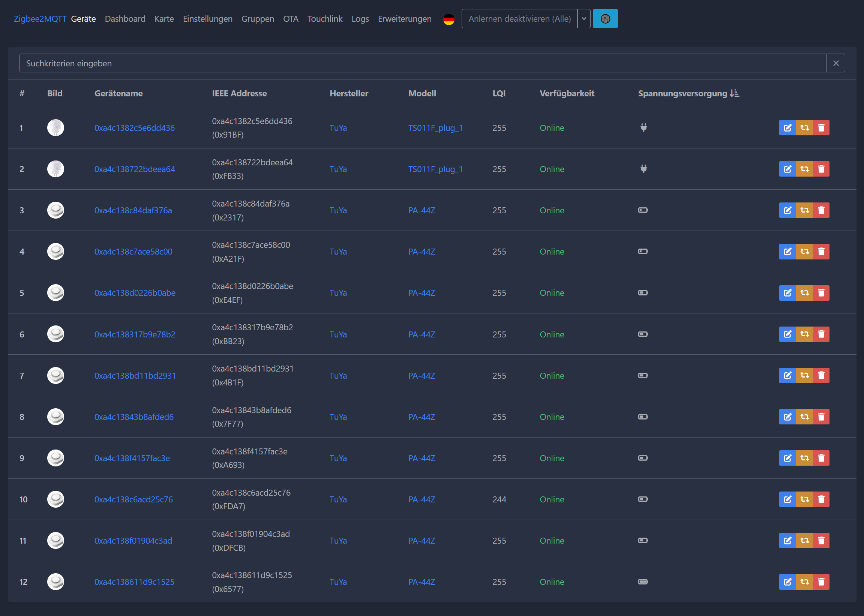This screenshot has height=616, width=864.
Task: Reconfigure device 0xa4c138c84daf376a
Action: (804, 210)
